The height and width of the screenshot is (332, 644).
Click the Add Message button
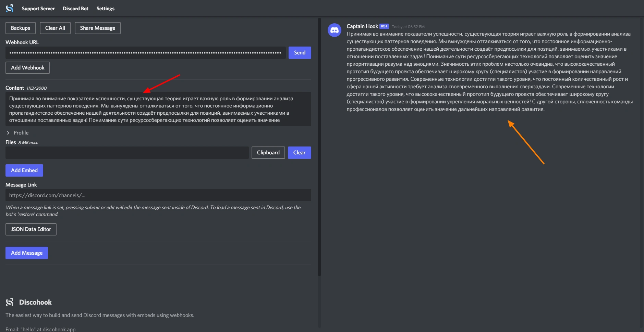(x=27, y=253)
